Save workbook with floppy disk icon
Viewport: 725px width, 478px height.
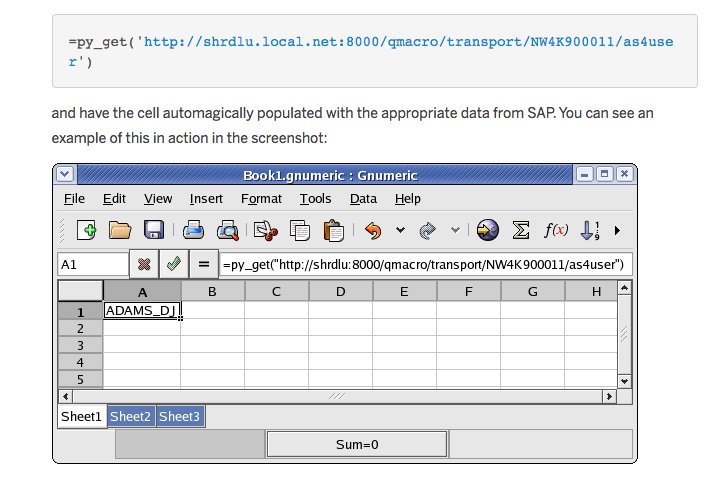(x=154, y=230)
